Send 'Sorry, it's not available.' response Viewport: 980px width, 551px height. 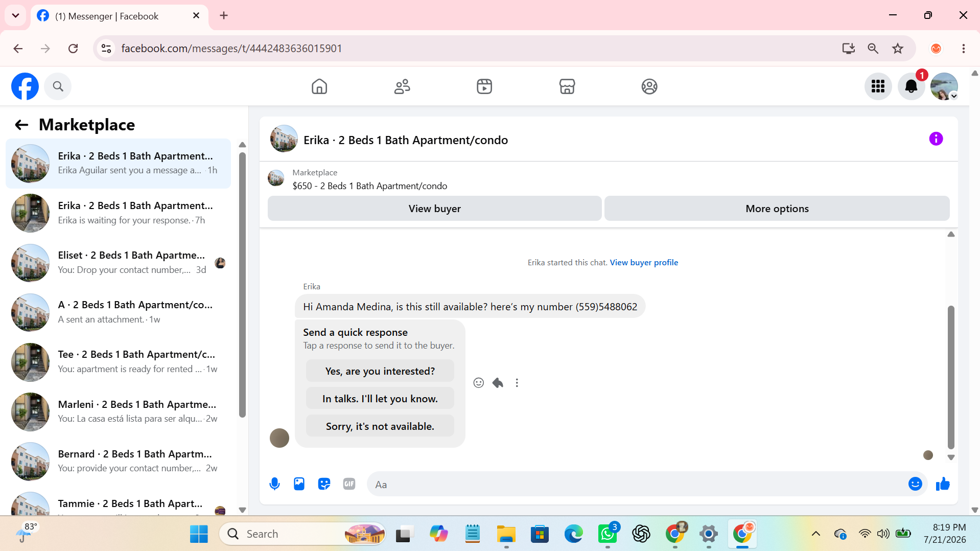point(380,426)
